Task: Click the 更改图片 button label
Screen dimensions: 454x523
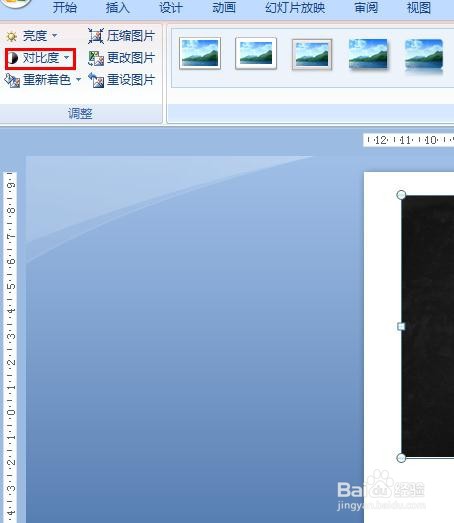Action: pos(131,58)
